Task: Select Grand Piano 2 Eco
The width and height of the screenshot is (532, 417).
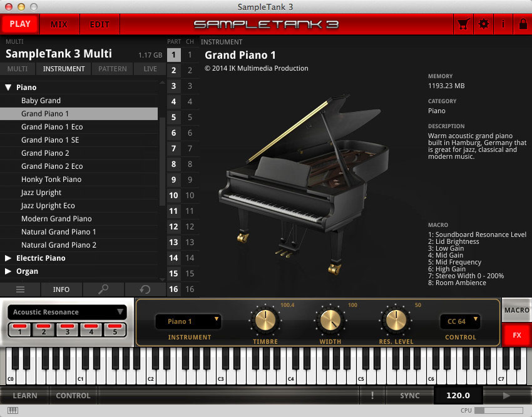Action: 79,166
